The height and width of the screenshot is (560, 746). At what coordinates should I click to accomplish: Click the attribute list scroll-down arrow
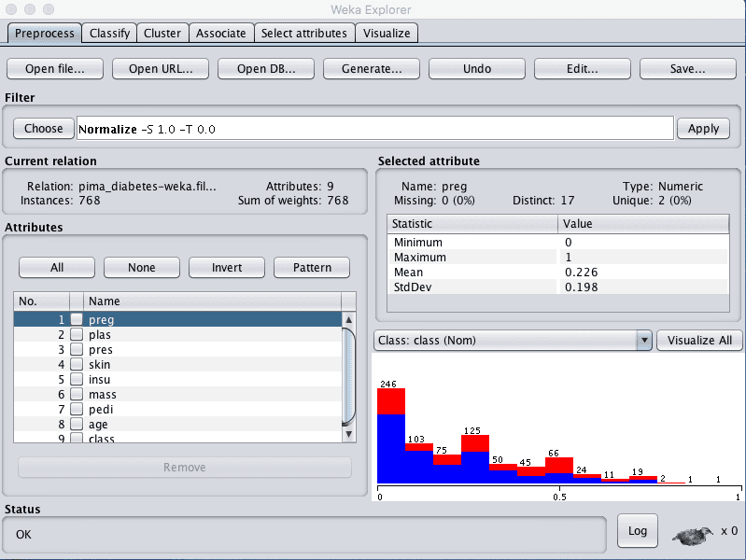[349, 434]
